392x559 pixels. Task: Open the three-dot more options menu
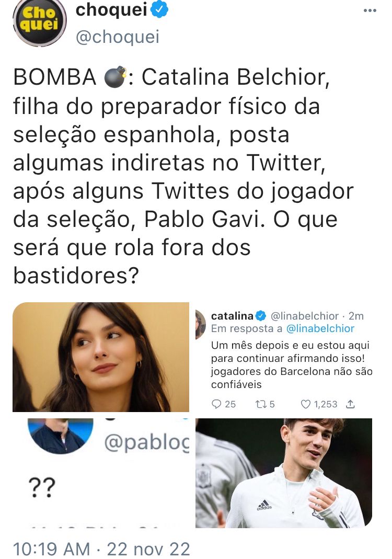pos(370,10)
